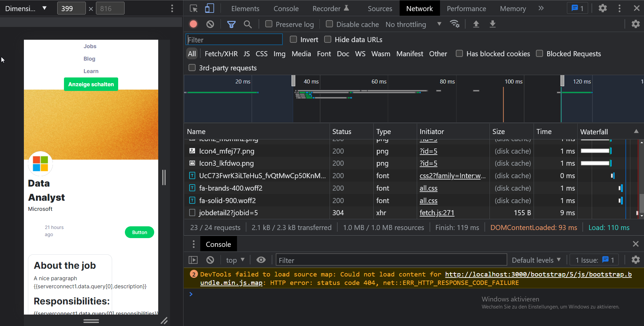Switch to the Elements tab
Viewport: 644px width, 326px height.
click(x=245, y=8)
